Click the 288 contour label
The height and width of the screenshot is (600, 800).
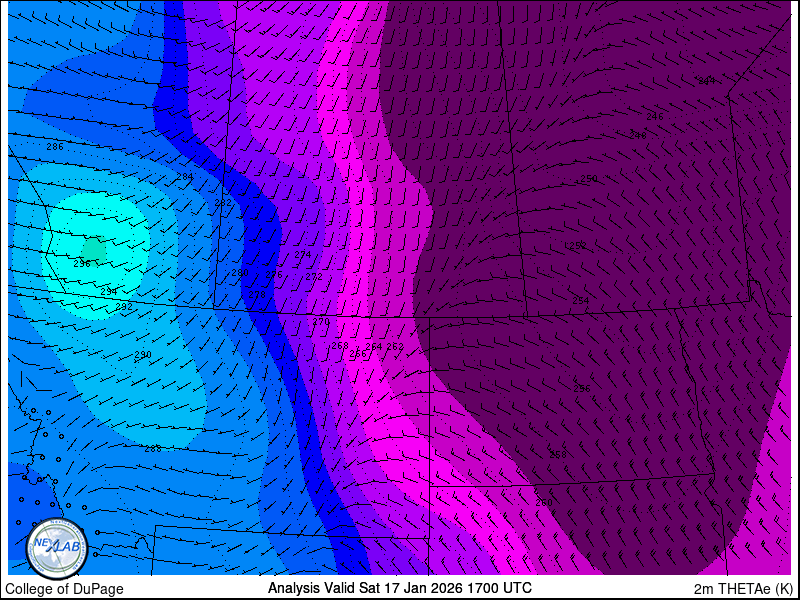(x=153, y=448)
